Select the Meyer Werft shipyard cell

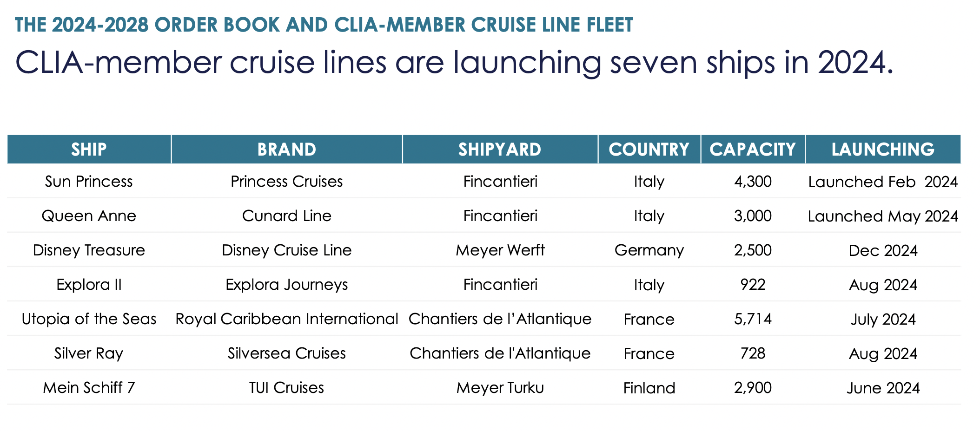[x=500, y=250]
